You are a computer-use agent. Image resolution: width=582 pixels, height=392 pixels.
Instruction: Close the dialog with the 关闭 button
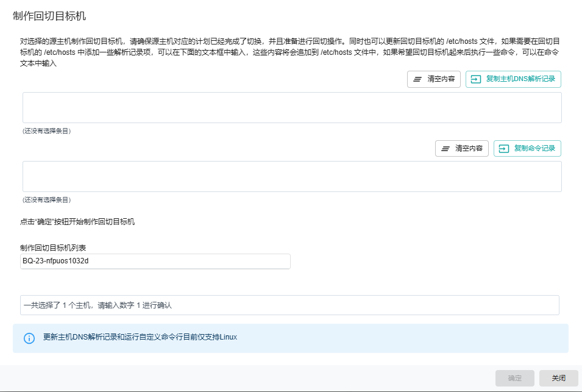[x=558, y=378]
